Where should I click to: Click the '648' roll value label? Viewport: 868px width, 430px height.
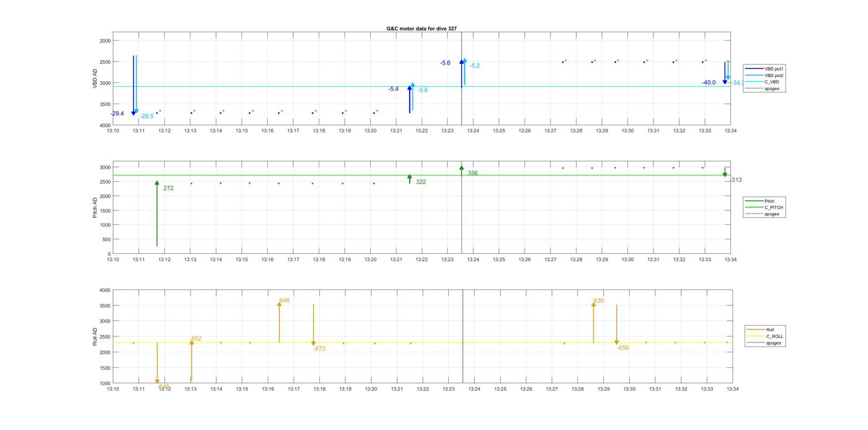point(285,300)
